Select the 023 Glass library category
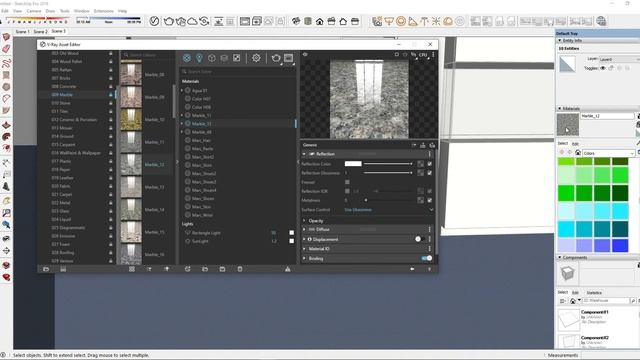 60,211
